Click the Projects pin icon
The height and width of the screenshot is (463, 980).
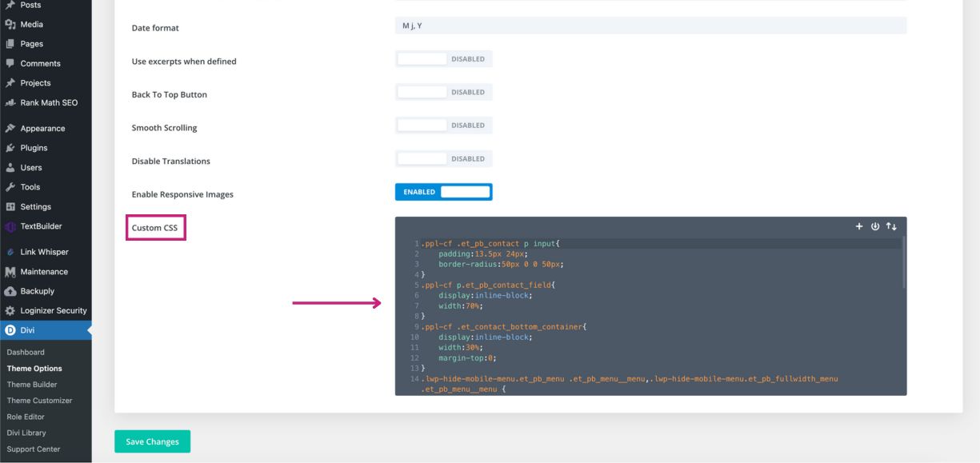click(10, 83)
